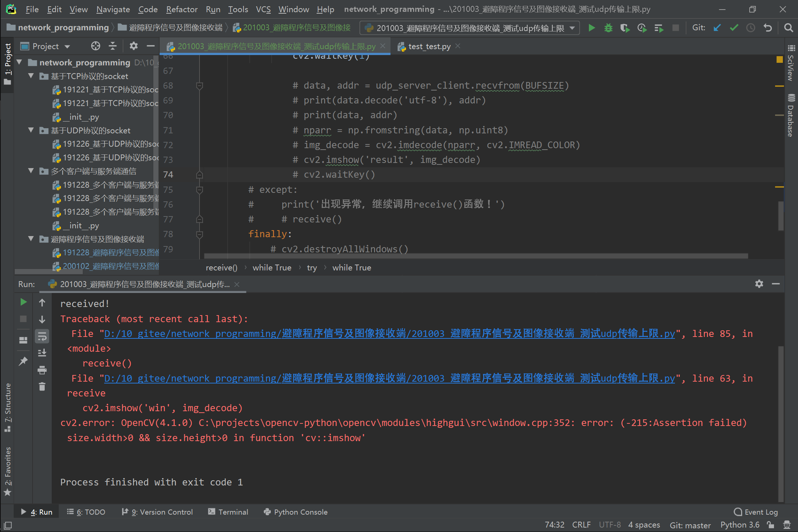This screenshot has width=798, height=532.
Task: Click Git update project arrow icon
Action: (x=717, y=28)
